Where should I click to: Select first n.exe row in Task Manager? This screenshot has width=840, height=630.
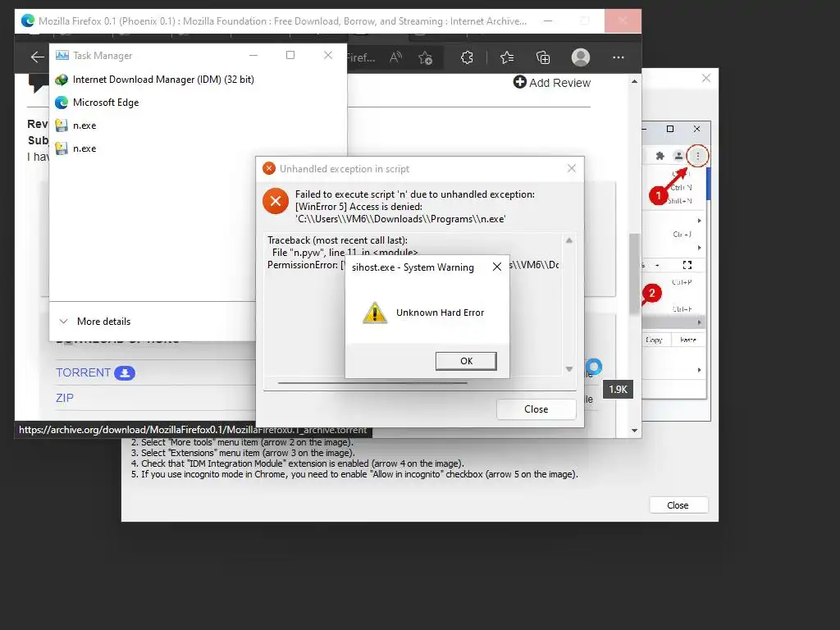click(x=199, y=126)
